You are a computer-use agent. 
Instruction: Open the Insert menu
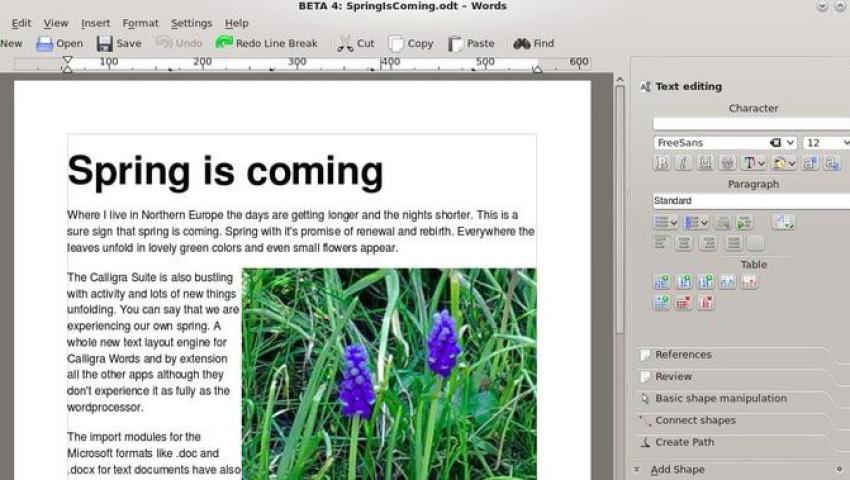96,23
